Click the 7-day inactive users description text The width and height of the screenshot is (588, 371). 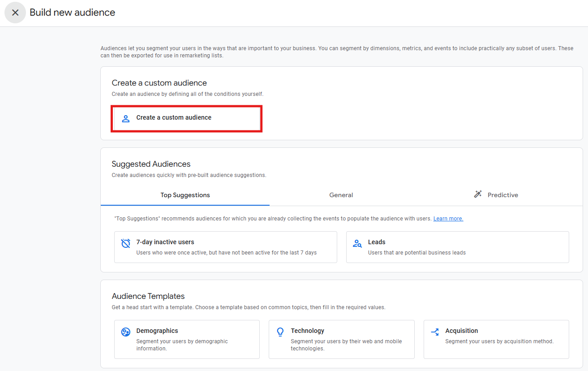(x=227, y=253)
